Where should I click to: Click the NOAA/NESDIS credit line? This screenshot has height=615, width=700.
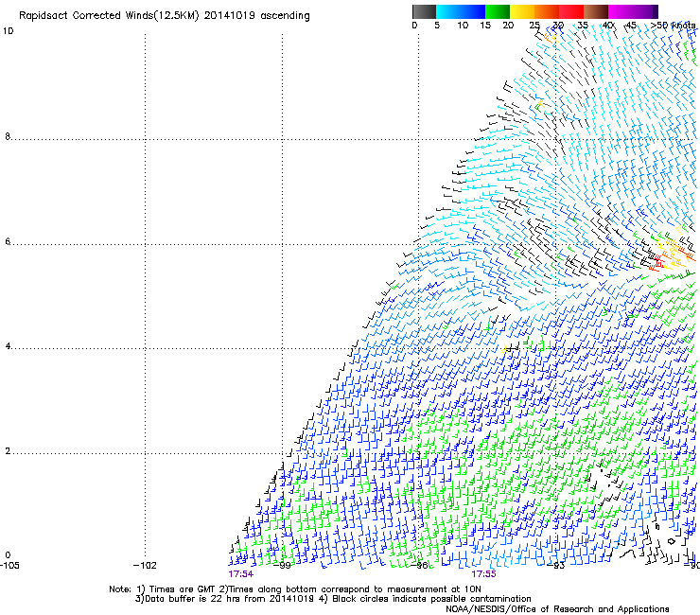click(557, 609)
